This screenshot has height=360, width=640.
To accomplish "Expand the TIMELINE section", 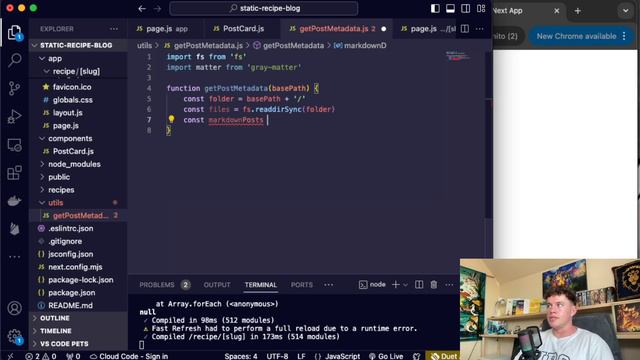I will tap(78, 331).
